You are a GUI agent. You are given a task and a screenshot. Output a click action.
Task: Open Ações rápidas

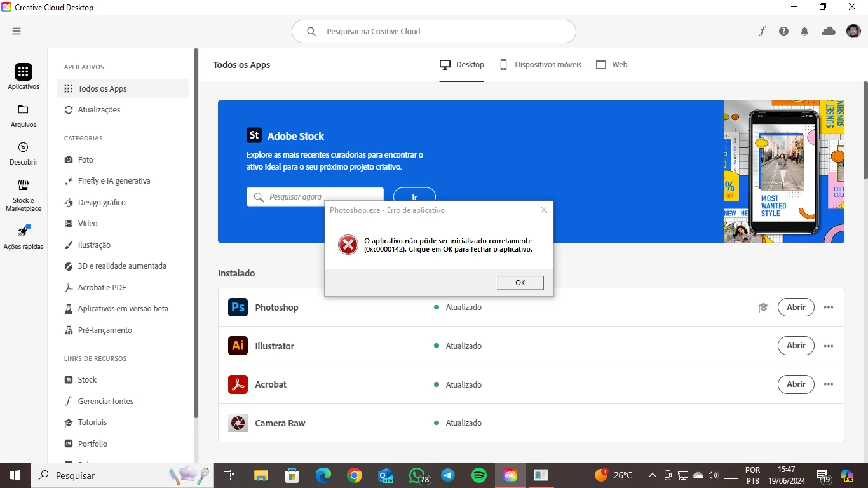click(x=24, y=237)
